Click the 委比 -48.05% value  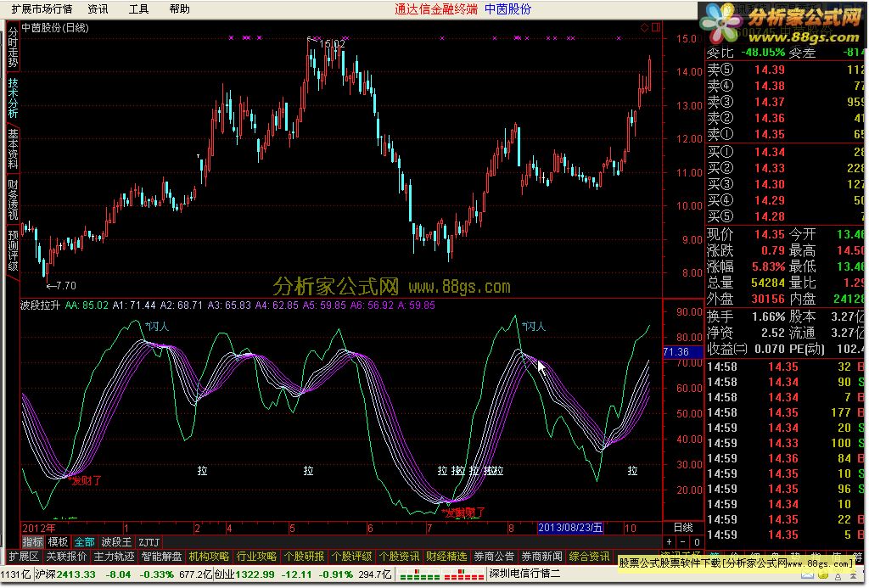click(764, 53)
